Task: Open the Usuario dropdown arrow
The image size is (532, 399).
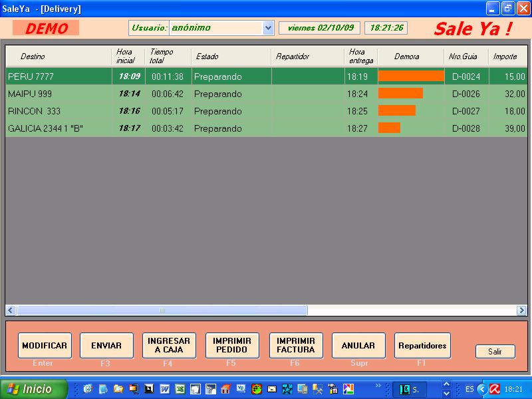Action: (x=268, y=28)
